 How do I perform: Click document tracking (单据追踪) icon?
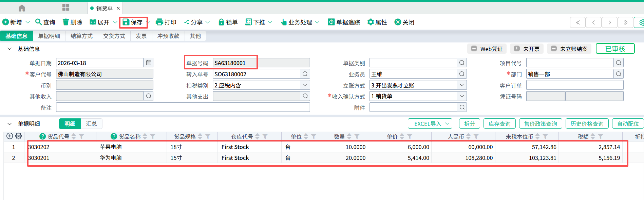click(x=331, y=22)
